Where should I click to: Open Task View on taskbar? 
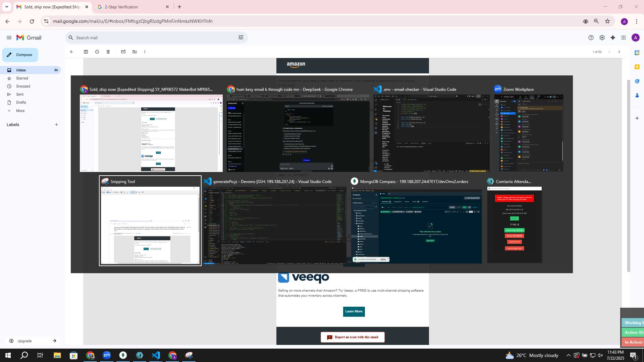[40, 355]
